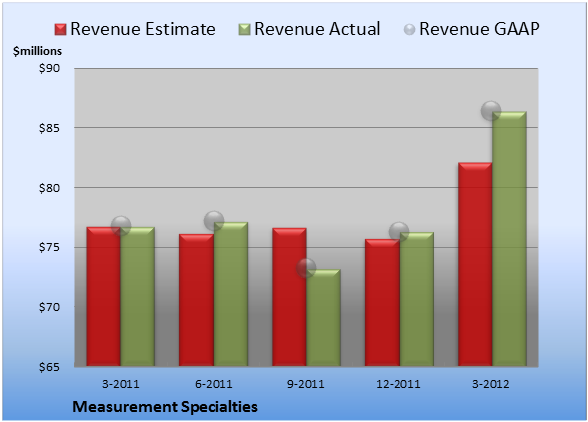Select the 3-2011 x-axis label

point(121,384)
